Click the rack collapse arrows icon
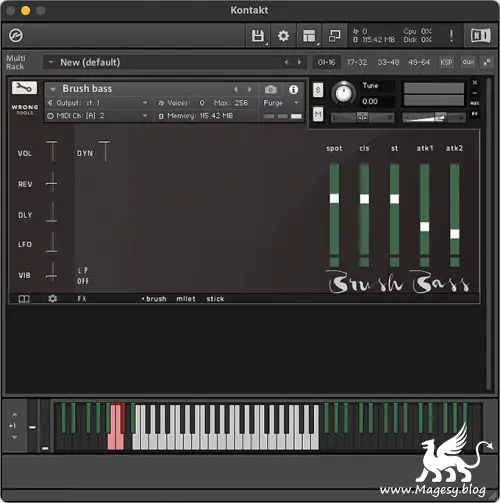Image resolution: width=500 pixels, height=503 pixels. click(487, 62)
